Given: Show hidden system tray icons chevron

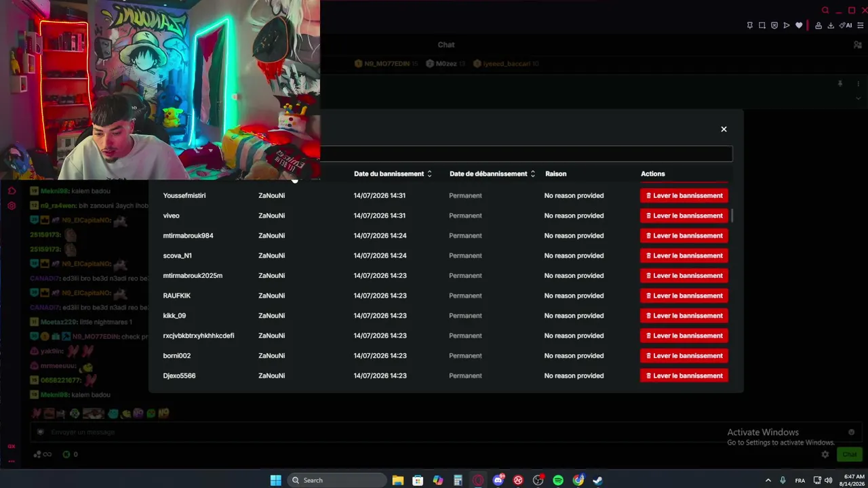Looking at the screenshot, I should [768, 481].
